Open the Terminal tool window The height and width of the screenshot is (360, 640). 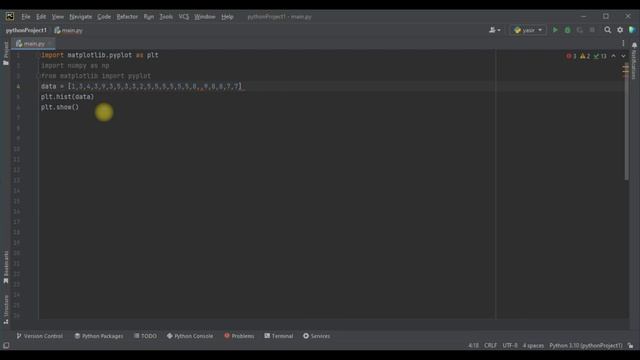pos(278,336)
